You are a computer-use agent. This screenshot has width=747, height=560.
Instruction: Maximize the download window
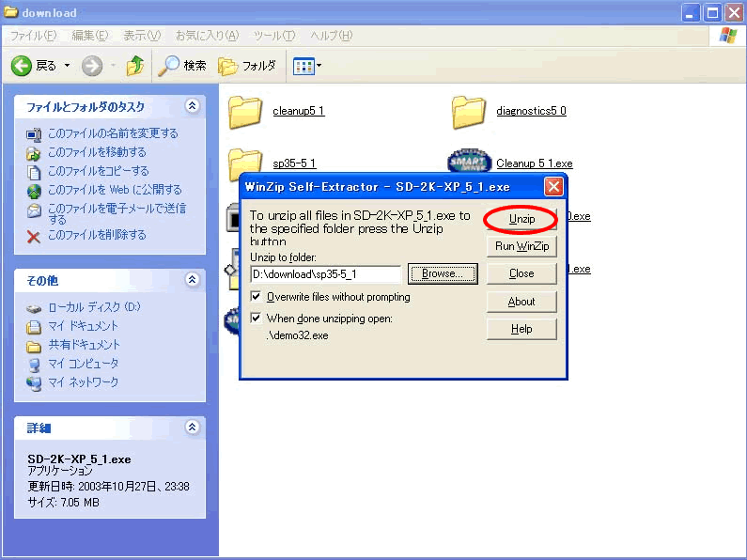(712, 13)
